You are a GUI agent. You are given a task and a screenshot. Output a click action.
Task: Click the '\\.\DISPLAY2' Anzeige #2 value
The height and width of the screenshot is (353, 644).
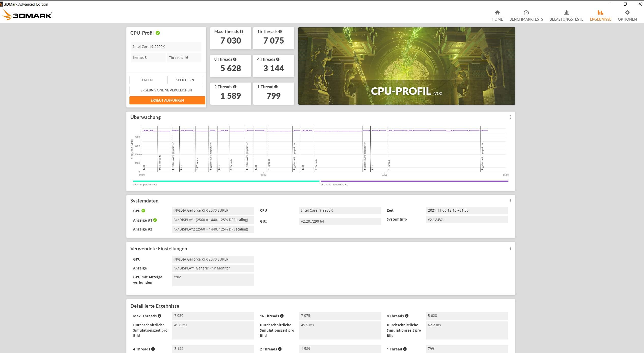pos(213,229)
